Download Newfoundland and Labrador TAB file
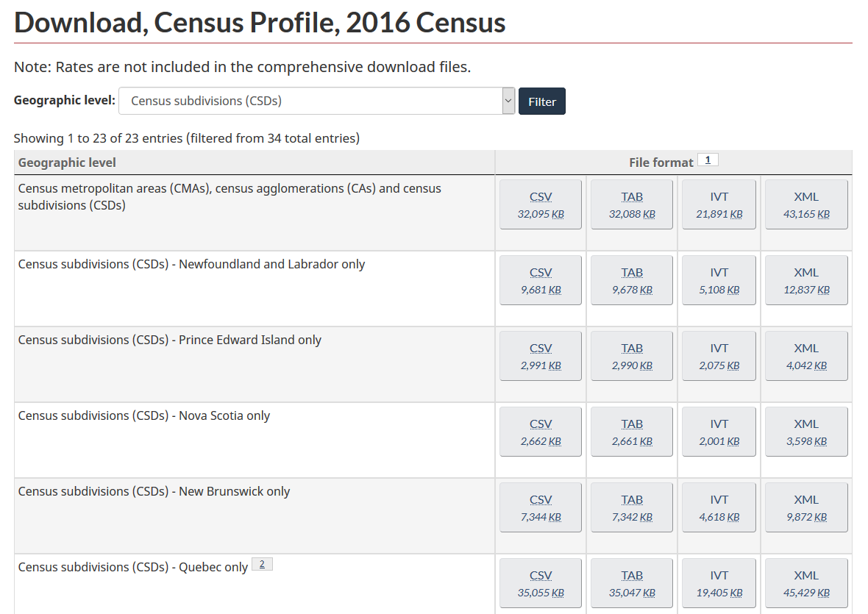The height and width of the screenshot is (614, 868). pos(632,280)
